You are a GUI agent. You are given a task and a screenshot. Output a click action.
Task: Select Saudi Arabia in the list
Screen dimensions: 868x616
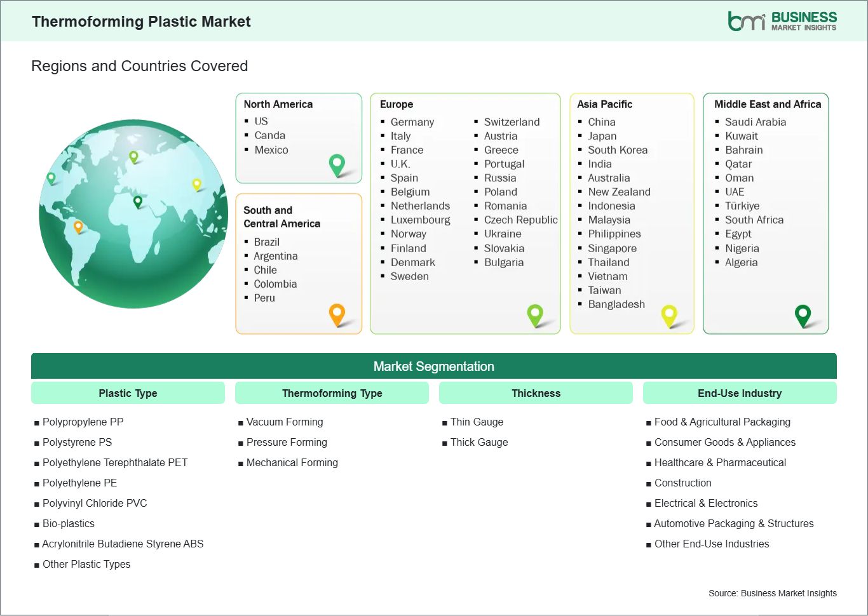(x=756, y=122)
